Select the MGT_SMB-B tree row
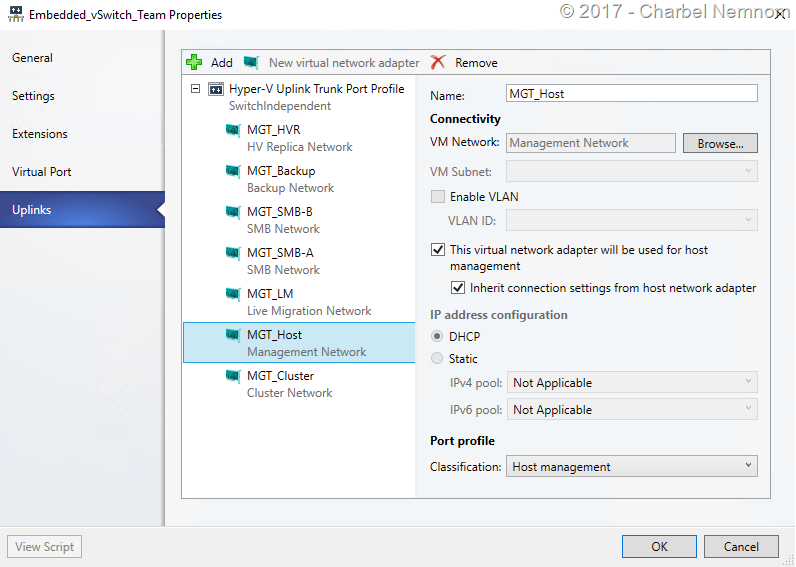Viewport: 796px width, 567px height. tap(299, 220)
